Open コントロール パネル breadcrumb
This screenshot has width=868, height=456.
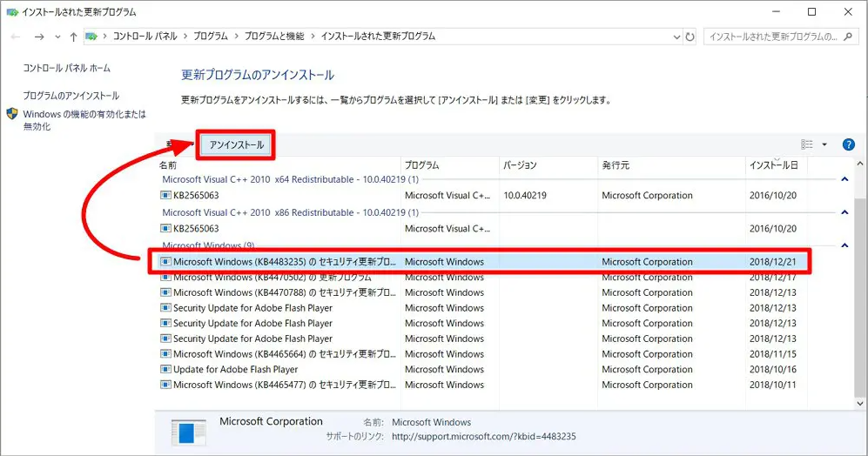(x=145, y=36)
